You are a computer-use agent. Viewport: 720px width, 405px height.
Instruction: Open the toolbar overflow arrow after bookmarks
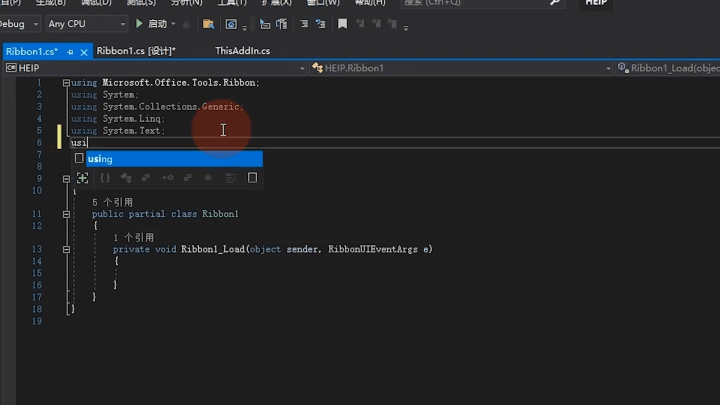[406, 28]
